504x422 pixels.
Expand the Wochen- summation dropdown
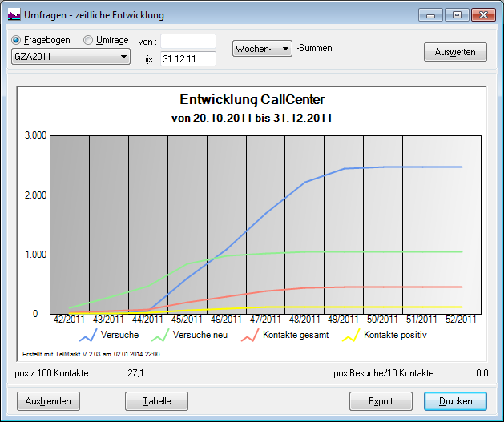point(262,49)
